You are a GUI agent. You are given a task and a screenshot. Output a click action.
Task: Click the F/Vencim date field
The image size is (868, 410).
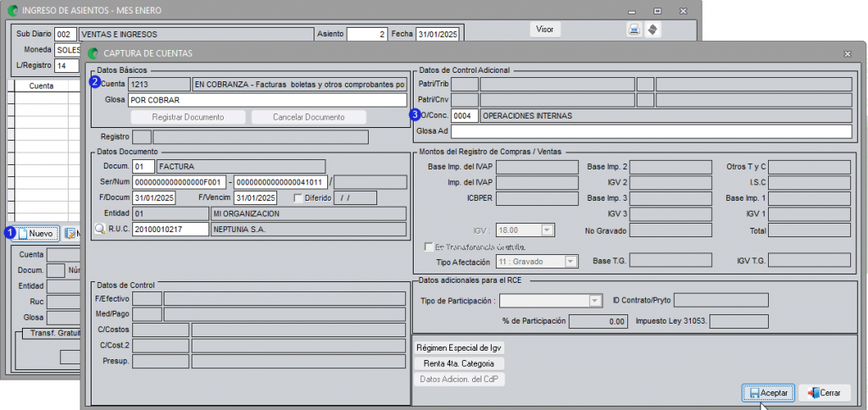click(x=254, y=198)
